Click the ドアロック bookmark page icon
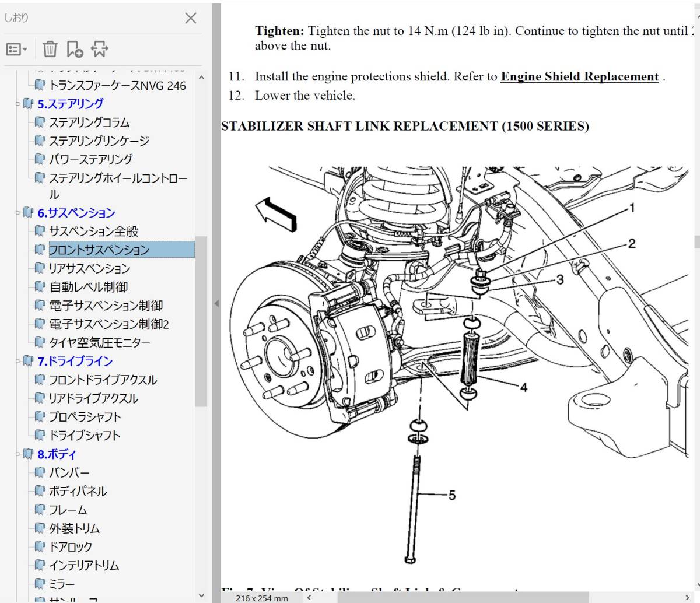700x603 pixels. (40, 547)
